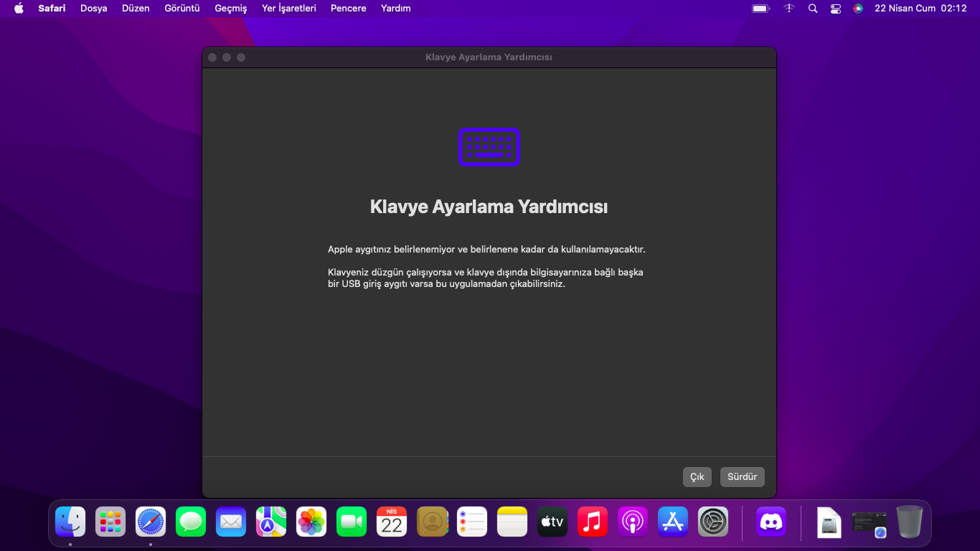Open the Düzen menu
Screen dimensions: 980x551
pyautogui.click(x=136, y=9)
